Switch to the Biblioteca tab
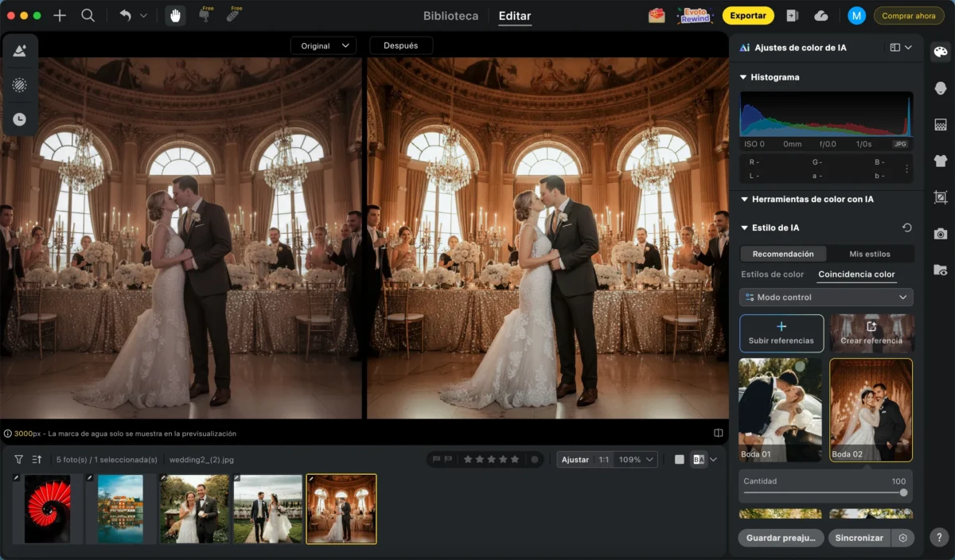This screenshot has width=955, height=560. tap(450, 16)
